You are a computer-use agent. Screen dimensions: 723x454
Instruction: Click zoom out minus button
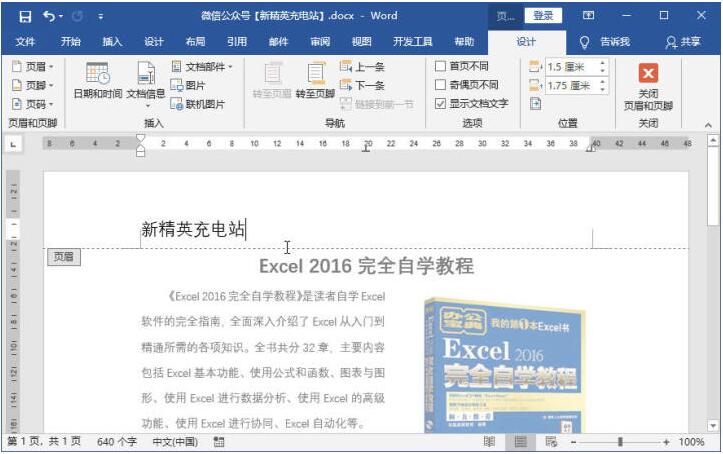pyautogui.click(x=574, y=442)
